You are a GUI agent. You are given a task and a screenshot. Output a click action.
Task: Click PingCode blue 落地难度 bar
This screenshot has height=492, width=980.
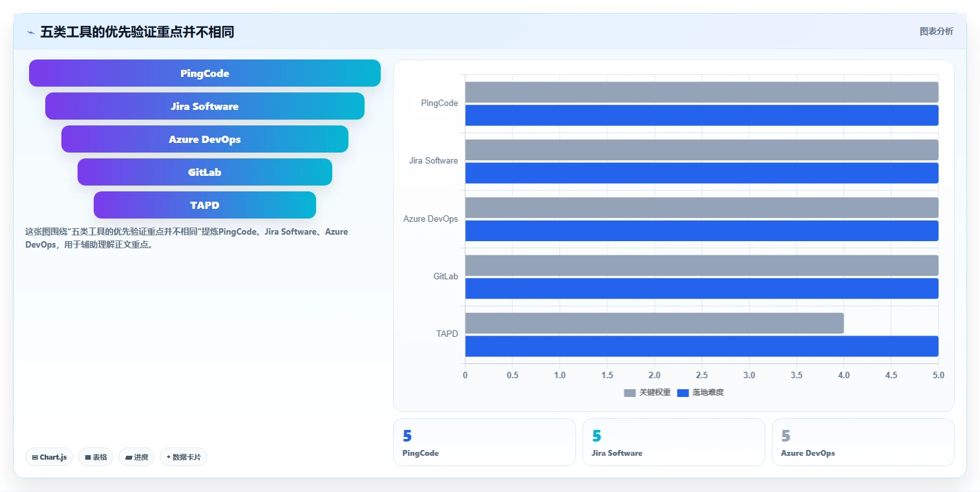701,115
